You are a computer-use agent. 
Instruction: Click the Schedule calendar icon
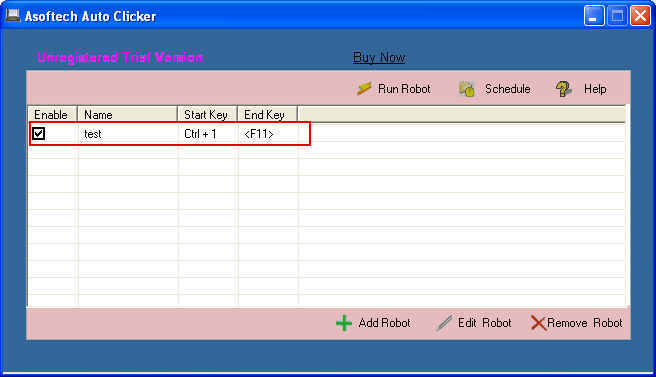(467, 89)
